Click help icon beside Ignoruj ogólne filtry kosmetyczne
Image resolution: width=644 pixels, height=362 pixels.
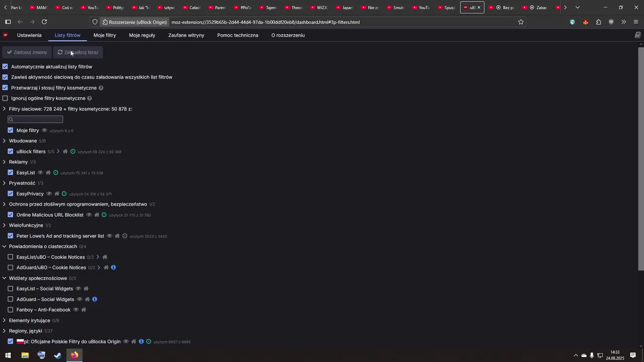pyautogui.click(x=90, y=99)
